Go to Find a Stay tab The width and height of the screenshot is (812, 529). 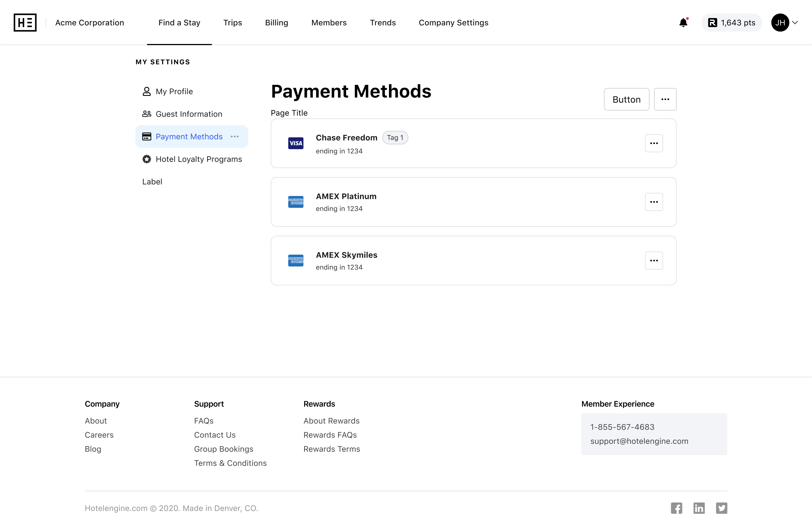coord(179,23)
